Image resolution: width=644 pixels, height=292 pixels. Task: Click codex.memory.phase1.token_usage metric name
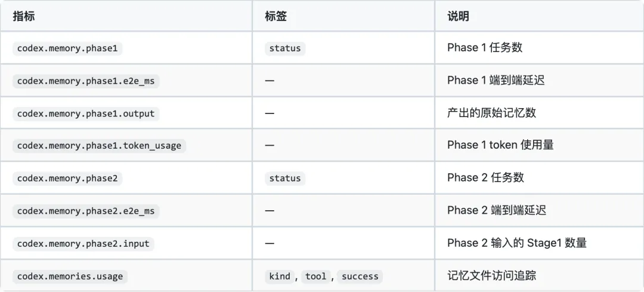point(100,146)
